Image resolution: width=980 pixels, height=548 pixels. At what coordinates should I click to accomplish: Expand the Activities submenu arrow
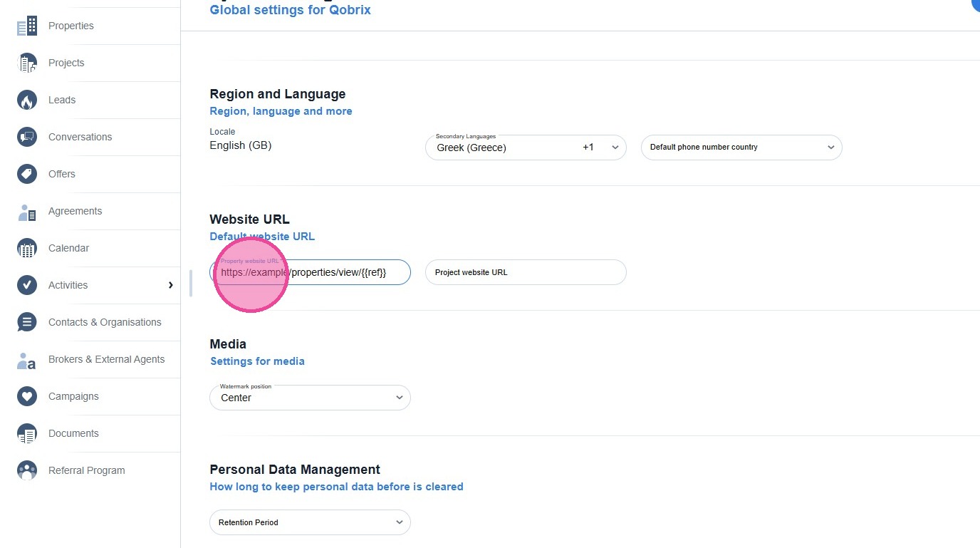pyautogui.click(x=170, y=285)
